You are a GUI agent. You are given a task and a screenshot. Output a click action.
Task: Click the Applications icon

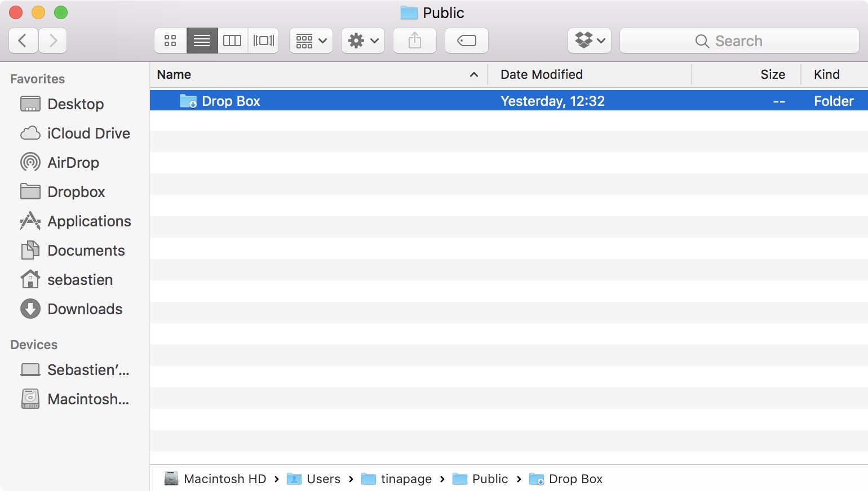[x=30, y=221]
